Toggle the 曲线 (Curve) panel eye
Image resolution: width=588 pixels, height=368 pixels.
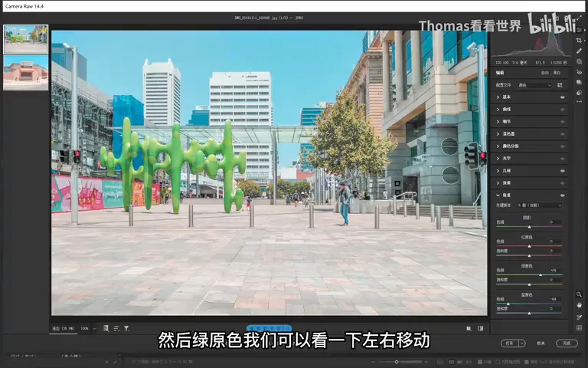[563, 110]
